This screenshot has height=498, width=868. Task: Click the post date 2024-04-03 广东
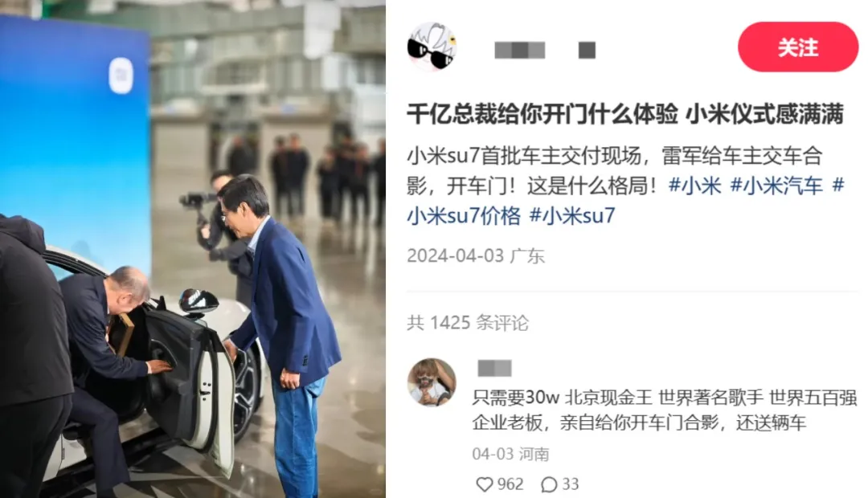[476, 256]
